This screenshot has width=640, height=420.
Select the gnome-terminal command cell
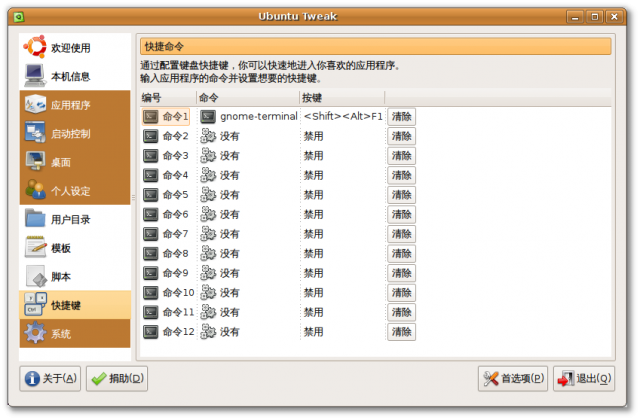259,117
